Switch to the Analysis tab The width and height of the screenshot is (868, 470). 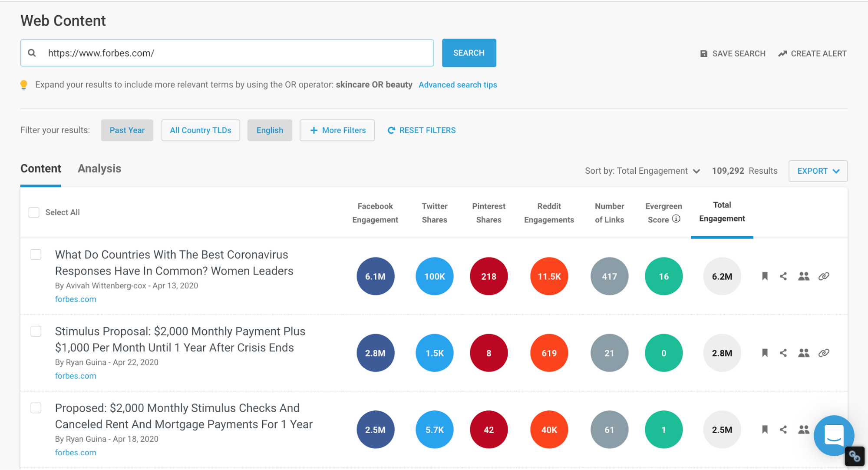point(99,169)
